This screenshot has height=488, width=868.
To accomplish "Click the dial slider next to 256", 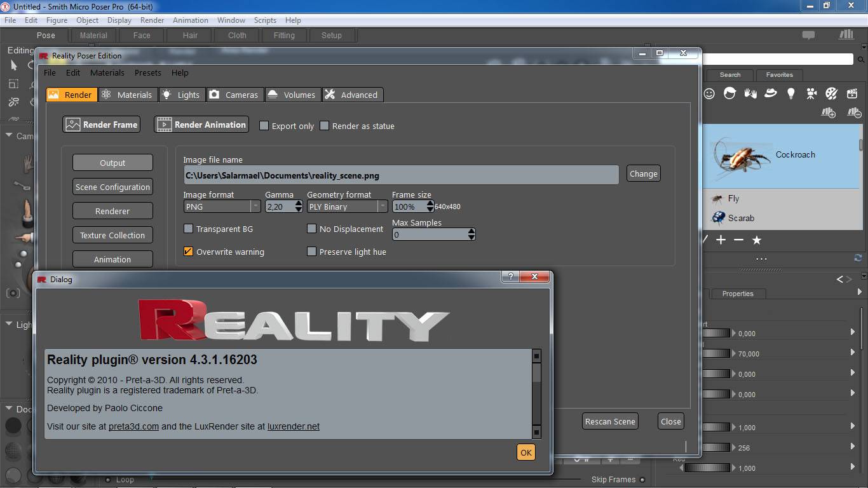I will click(x=715, y=447).
